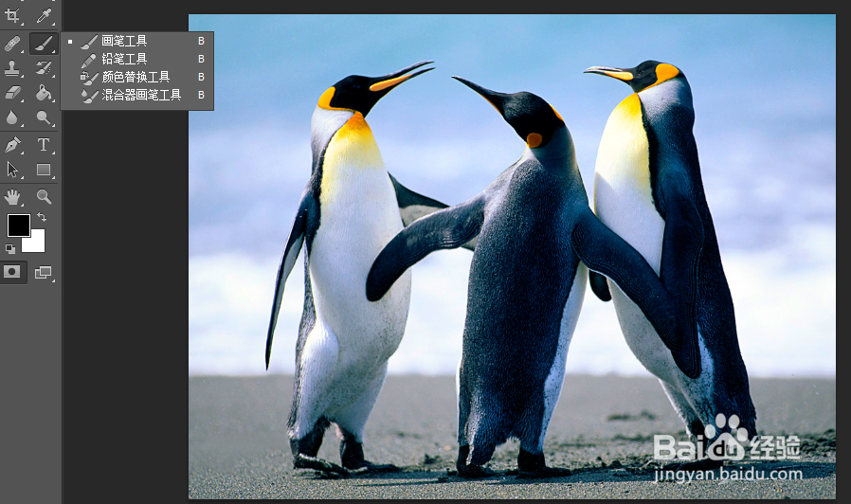The image size is (851, 504).
Task: Select the Dodge tool
Action: coord(44,117)
